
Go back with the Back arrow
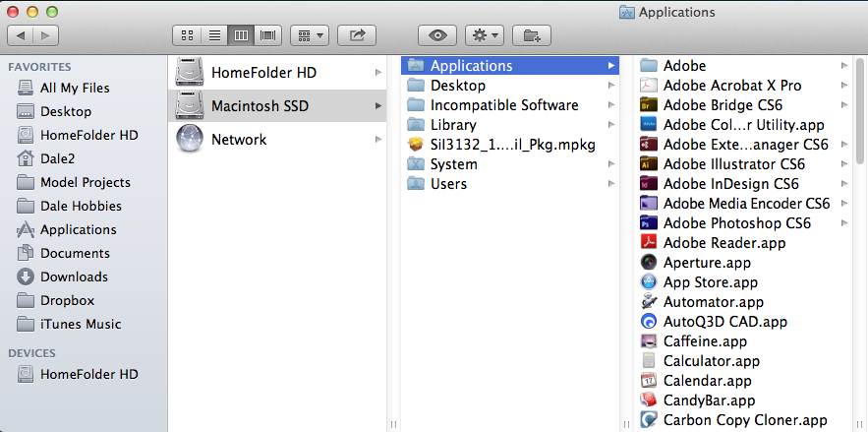[21, 36]
